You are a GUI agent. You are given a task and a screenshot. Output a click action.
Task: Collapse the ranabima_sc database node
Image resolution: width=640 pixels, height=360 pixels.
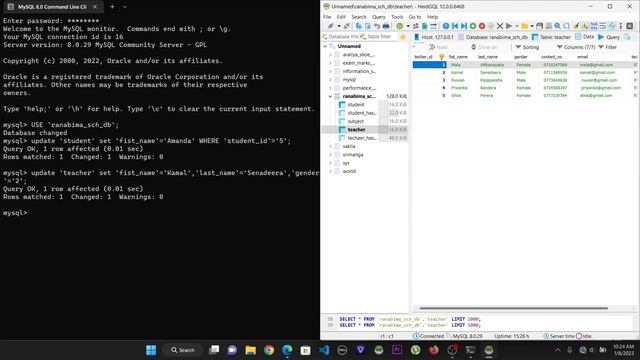pos(330,96)
